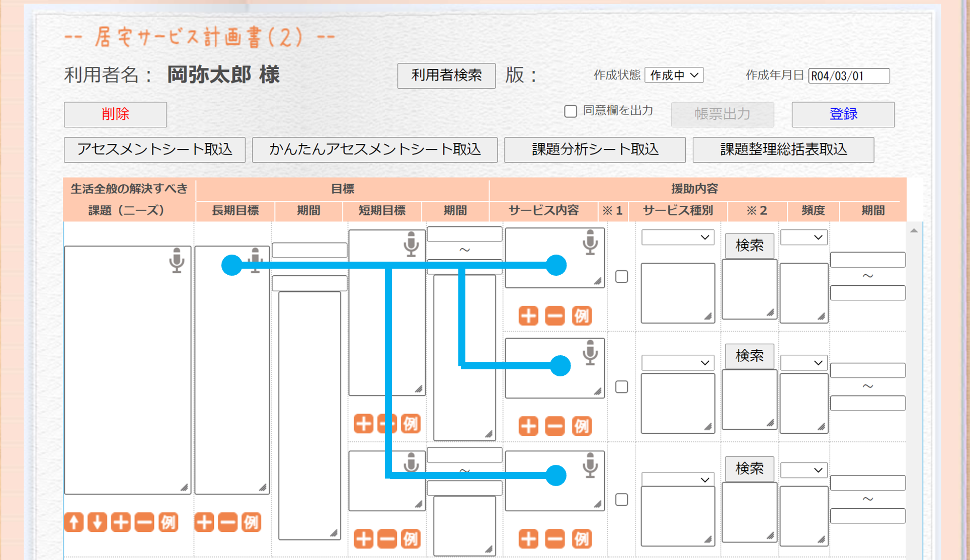Move needs row up with the up arrow

point(74,522)
